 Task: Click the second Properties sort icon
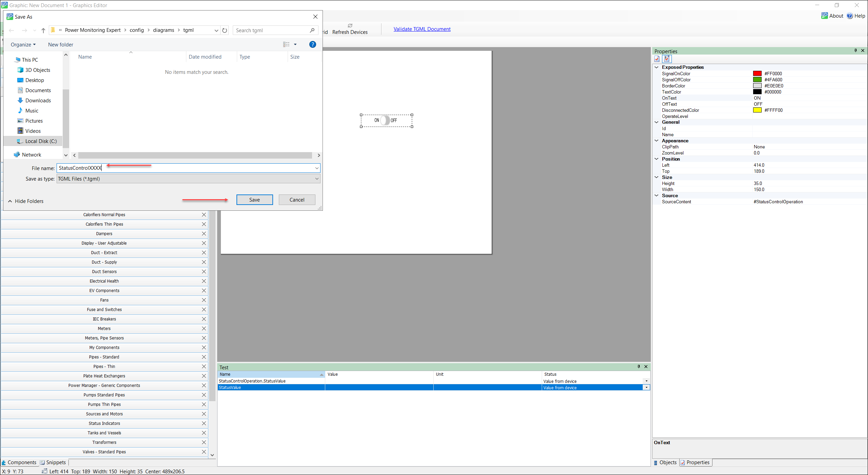coord(666,59)
